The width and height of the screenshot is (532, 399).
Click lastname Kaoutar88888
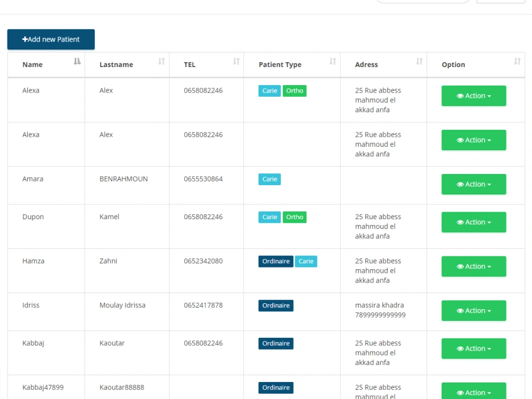coord(122,387)
